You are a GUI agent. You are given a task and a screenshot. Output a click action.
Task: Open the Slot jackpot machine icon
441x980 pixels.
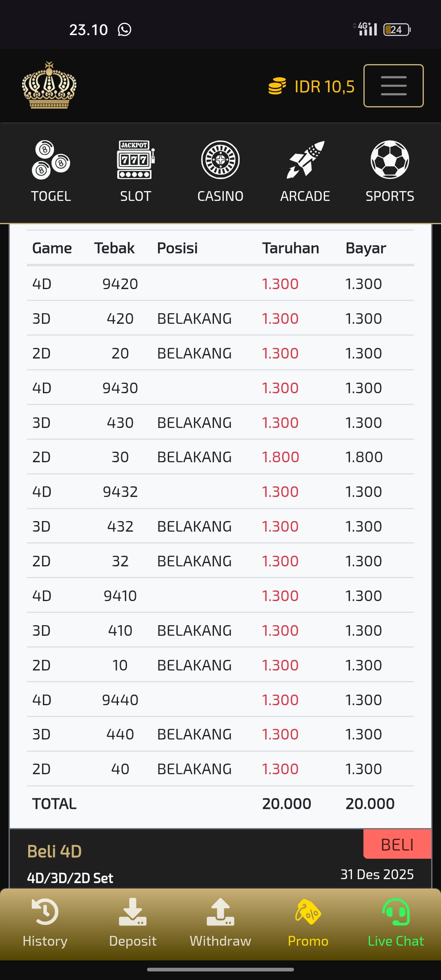[136, 160]
